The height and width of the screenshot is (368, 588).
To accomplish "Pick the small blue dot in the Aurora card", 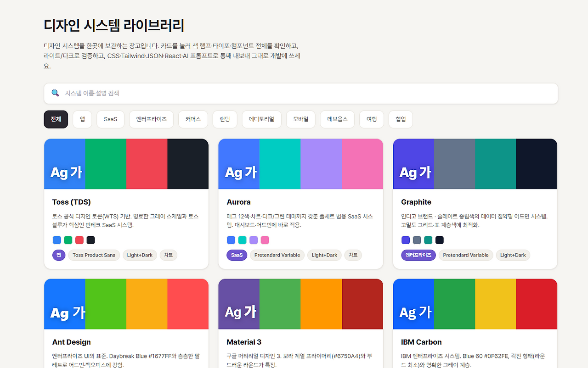I will tap(231, 240).
